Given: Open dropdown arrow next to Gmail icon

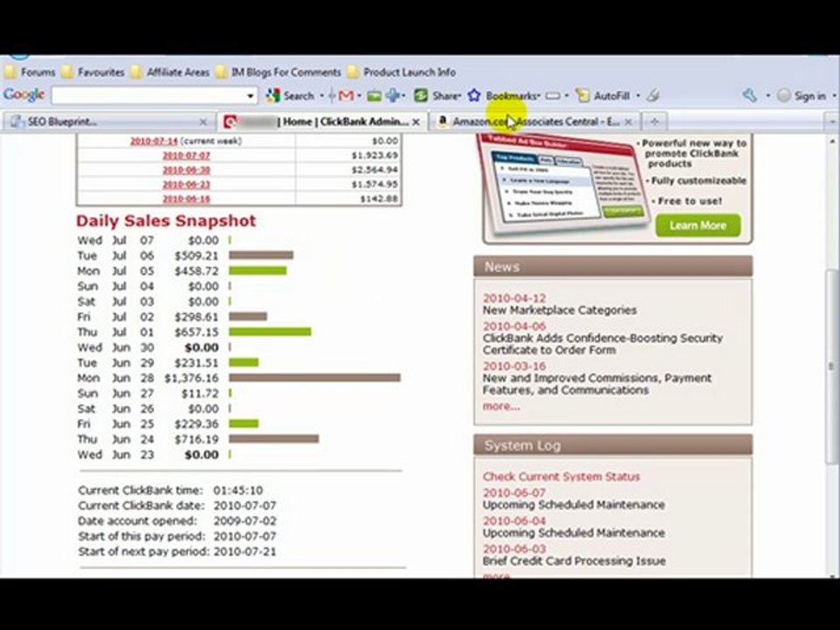Looking at the screenshot, I should point(359,96).
